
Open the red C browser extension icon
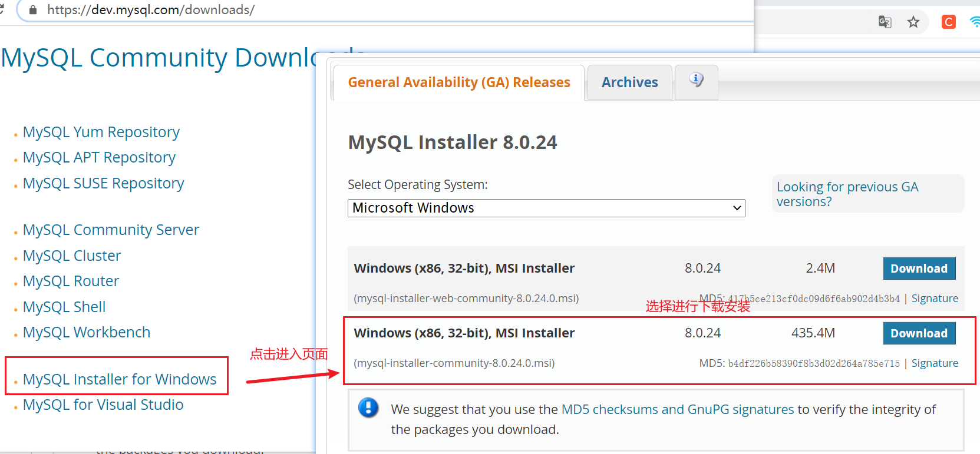tap(949, 22)
